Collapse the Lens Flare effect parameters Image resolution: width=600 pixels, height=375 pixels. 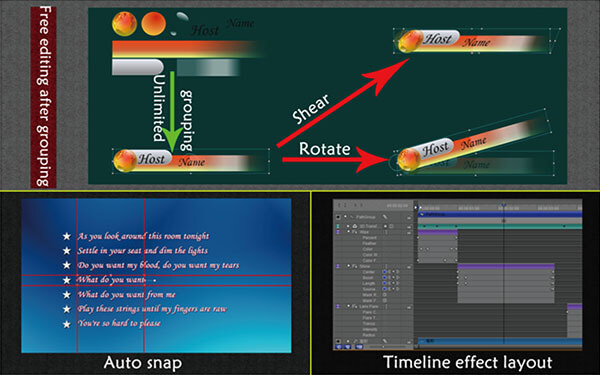(x=348, y=306)
